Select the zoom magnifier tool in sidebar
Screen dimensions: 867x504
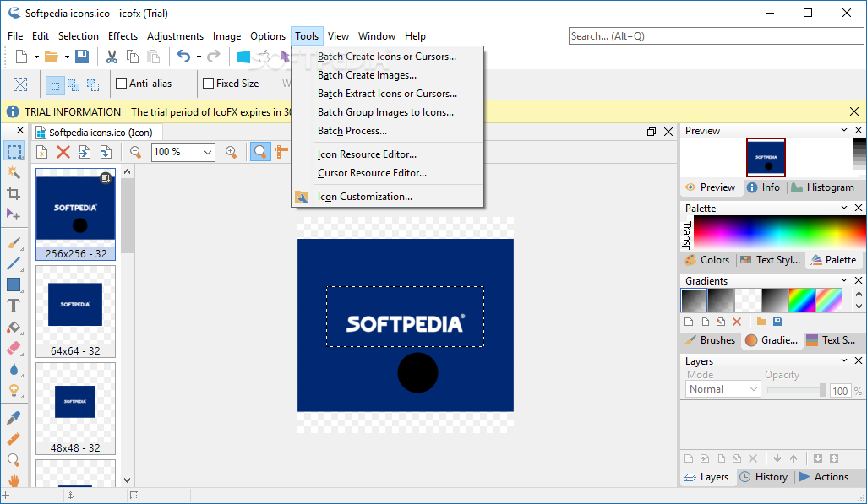coord(14,460)
